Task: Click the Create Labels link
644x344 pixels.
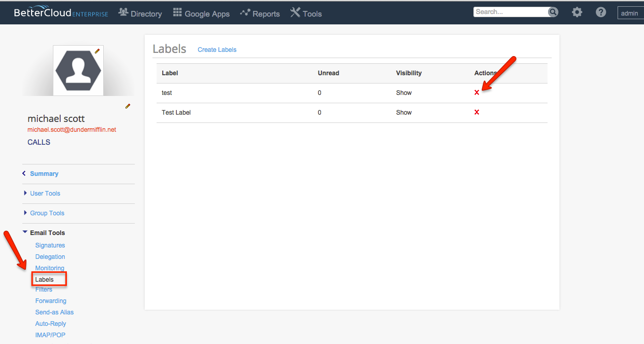Action: [x=217, y=50]
